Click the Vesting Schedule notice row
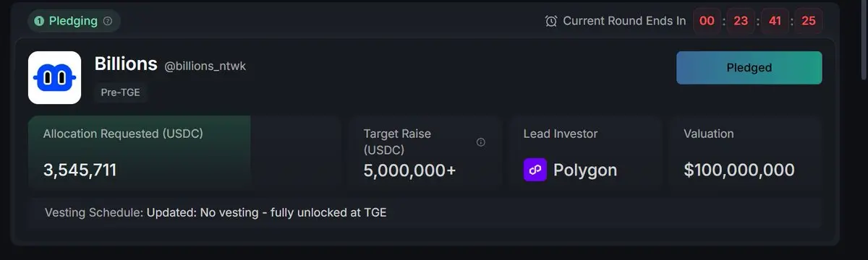Screen dimensions: 868x260 tap(425, 212)
